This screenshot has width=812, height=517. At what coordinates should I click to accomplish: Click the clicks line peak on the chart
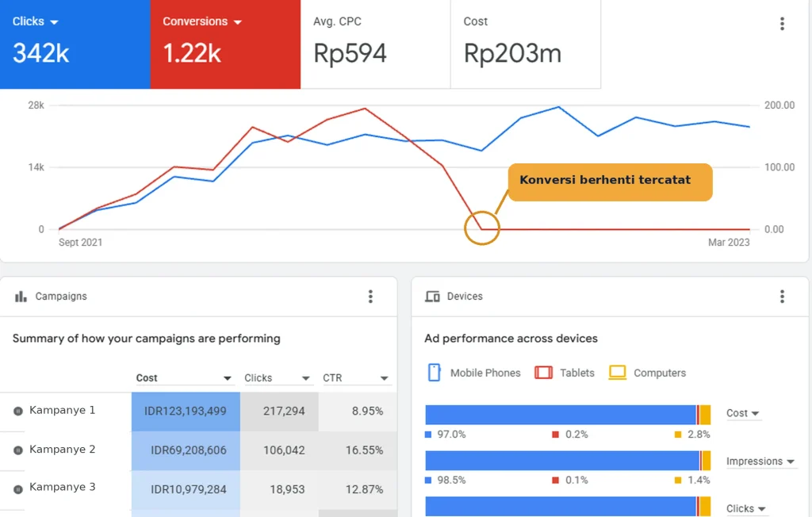pos(558,107)
